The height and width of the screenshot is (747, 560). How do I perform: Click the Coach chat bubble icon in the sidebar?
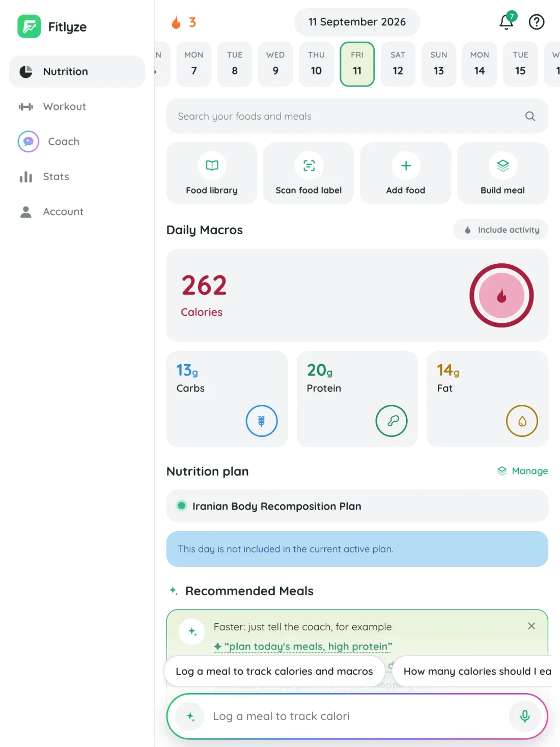(x=29, y=142)
